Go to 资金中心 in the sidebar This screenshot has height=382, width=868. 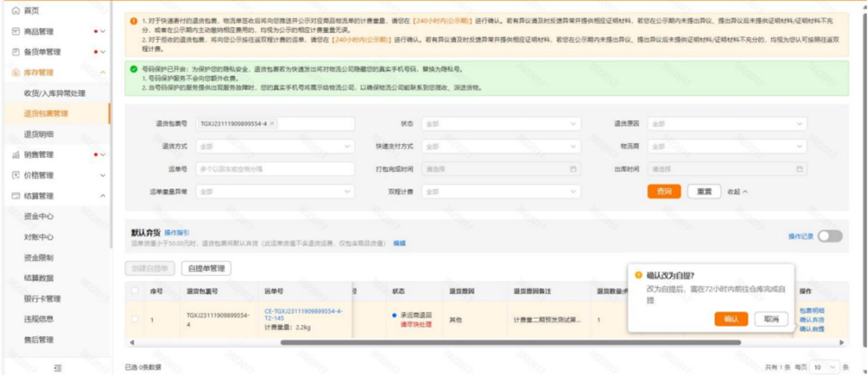click(39, 217)
